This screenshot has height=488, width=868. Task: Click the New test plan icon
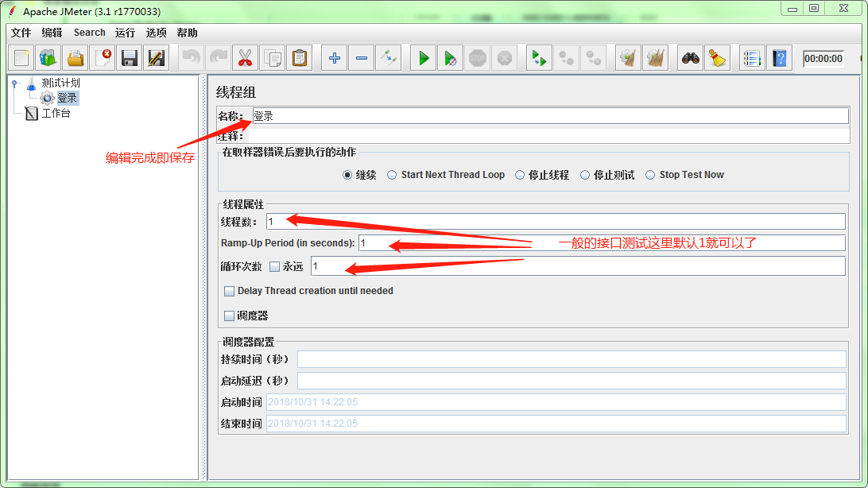coord(21,58)
